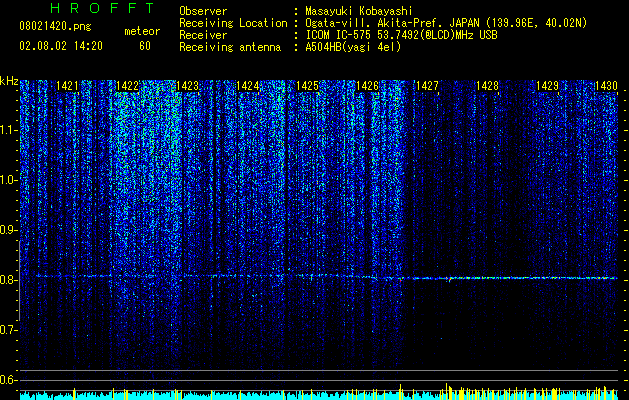The image size is (629, 400).
Task: Click the HROFFT title text
Action: [102, 8]
